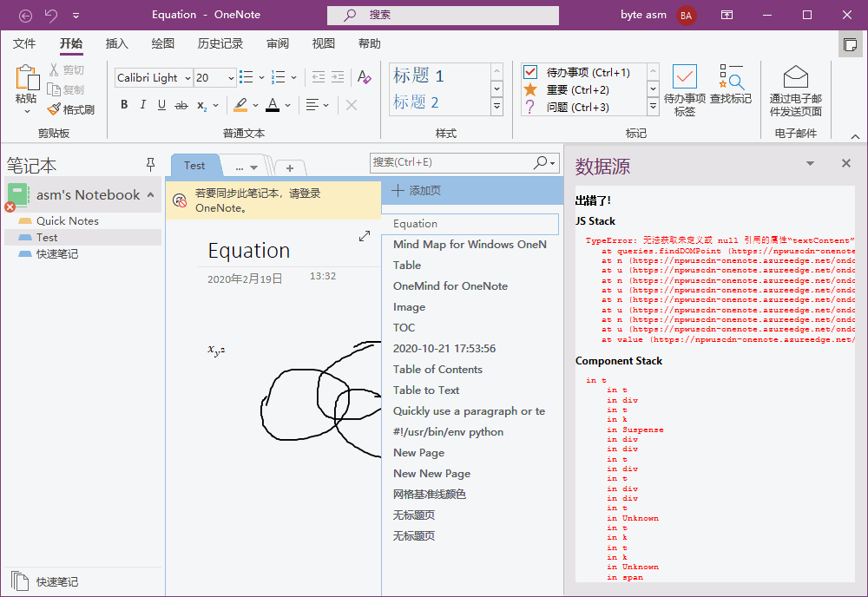Open ribbon display options icon

pos(727,15)
